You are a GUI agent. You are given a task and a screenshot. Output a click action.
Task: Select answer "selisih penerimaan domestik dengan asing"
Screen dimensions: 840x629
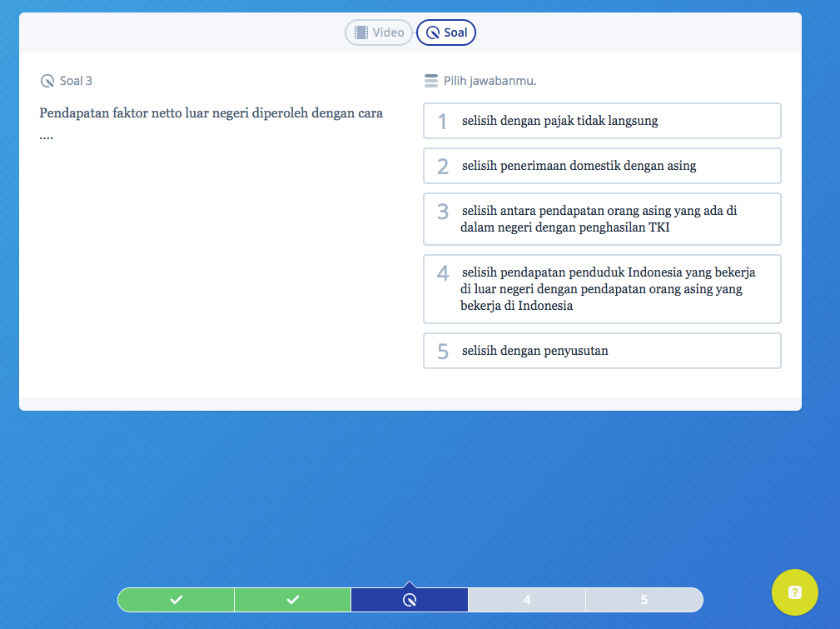click(601, 166)
